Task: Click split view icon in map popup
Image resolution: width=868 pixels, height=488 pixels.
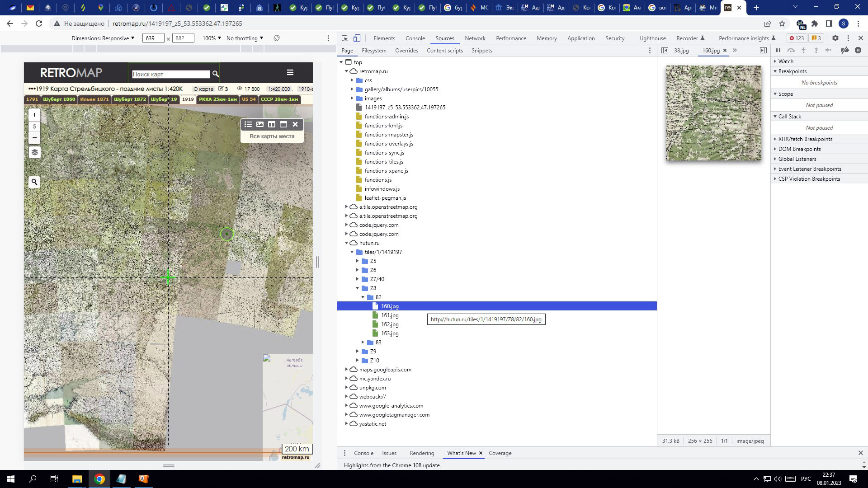Action: 272,124
